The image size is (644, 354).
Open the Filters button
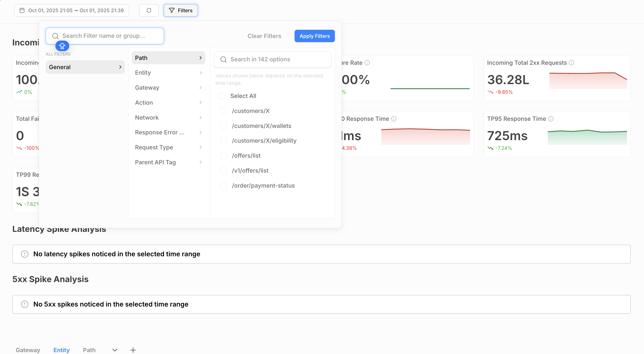coord(181,10)
